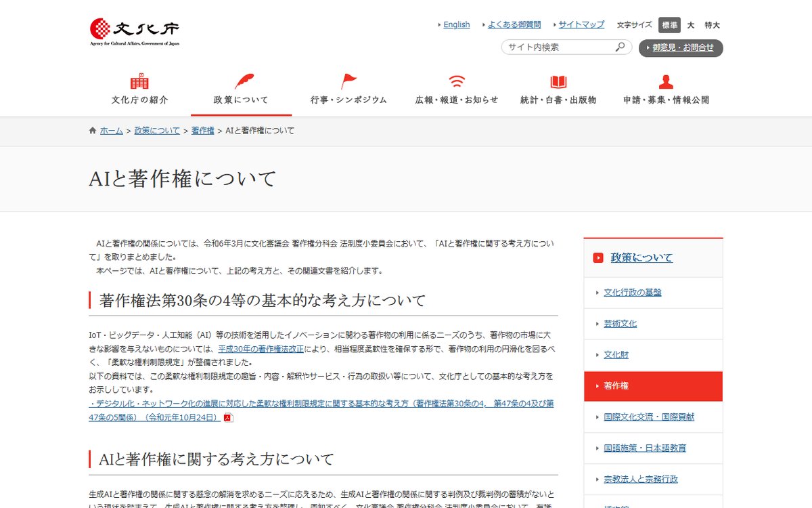Set text size to 大
This screenshot has width=812, height=508.
click(691, 25)
